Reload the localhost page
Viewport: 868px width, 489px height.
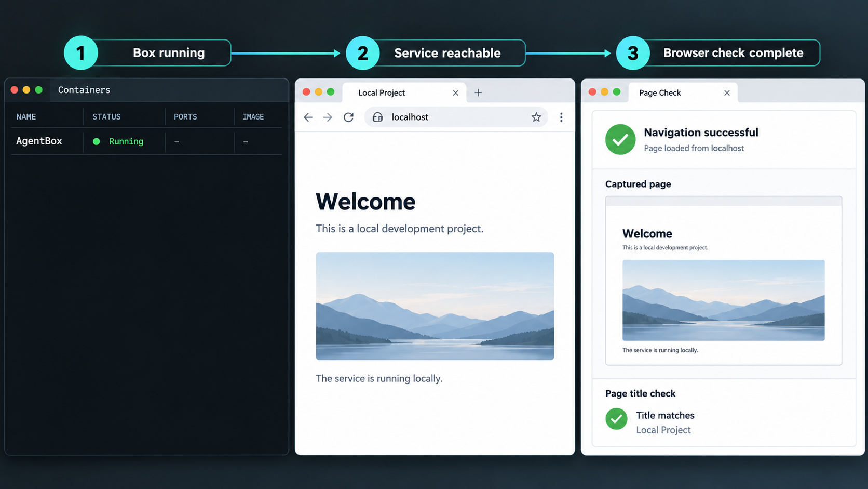348,117
